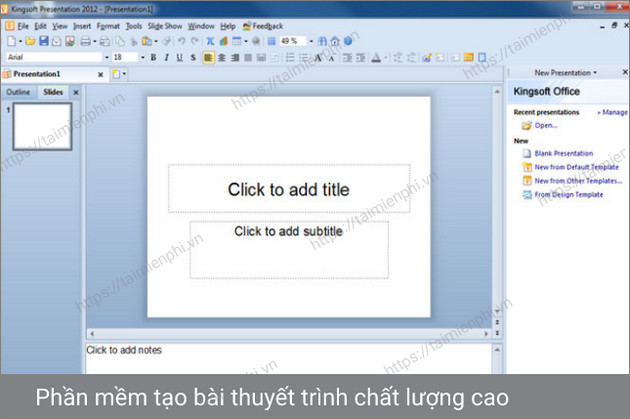Click the Find binoculars icon
The height and width of the screenshot is (419, 630).
pyautogui.click(x=322, y=41)
